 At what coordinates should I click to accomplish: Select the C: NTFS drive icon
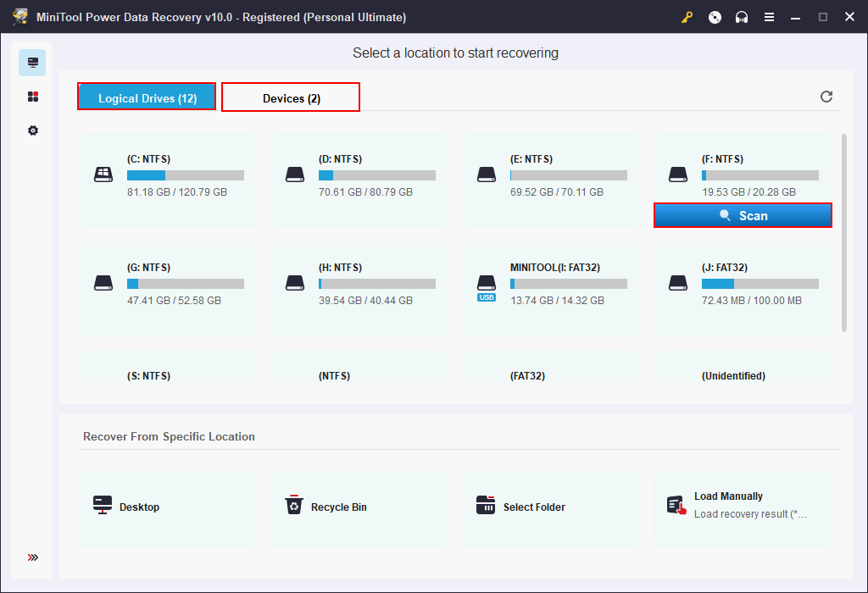click(103, 175)
